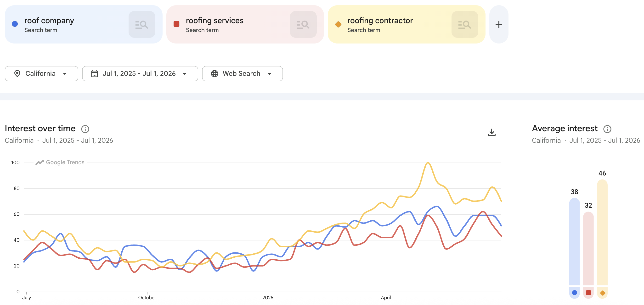Select the blue average interest bar labeled 38
The image size is (644, 305).
[x=575, y=242]
